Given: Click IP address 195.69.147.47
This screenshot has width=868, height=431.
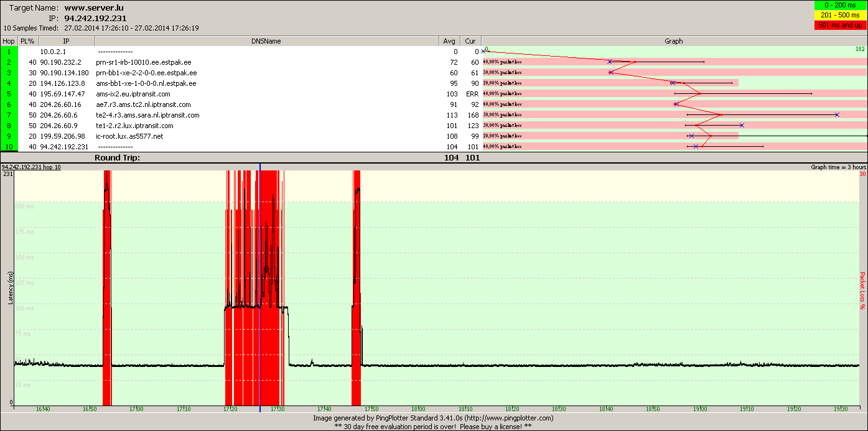Looking at the screenshot, I should point(63,94).
